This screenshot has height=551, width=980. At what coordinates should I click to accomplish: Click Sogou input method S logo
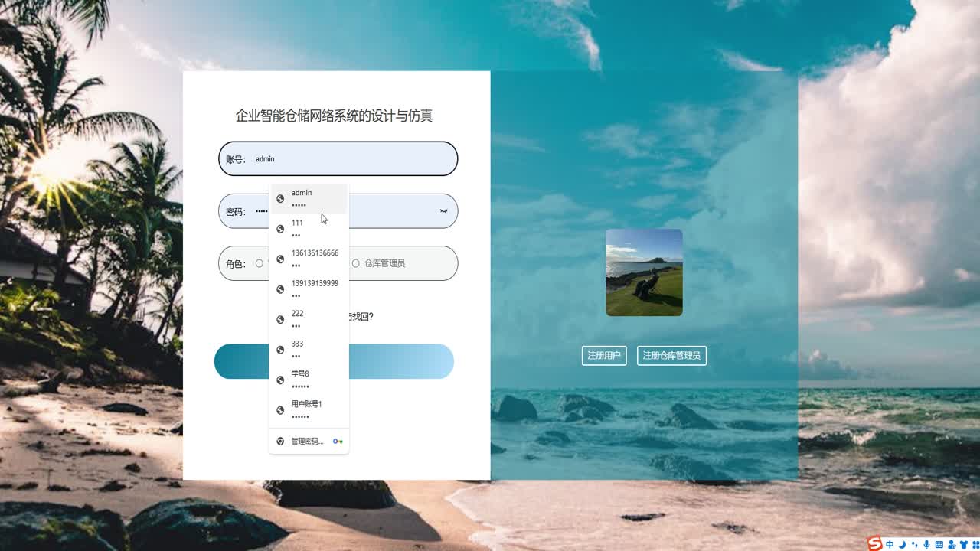[x=874, y=544]
